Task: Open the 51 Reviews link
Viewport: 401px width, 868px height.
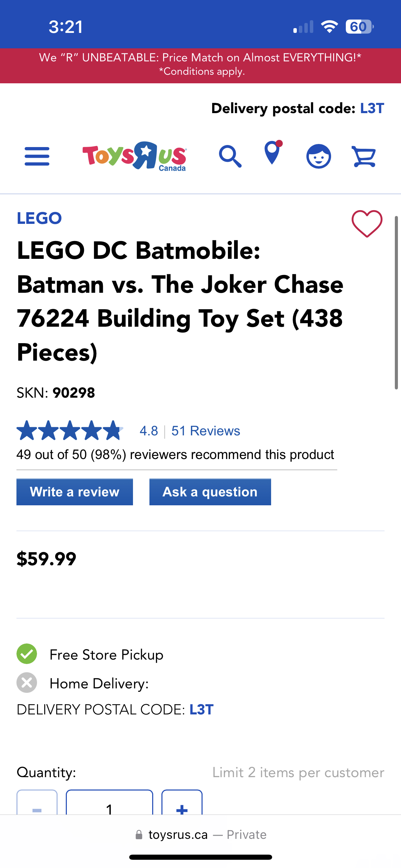Action: click(x=206, y=431)
